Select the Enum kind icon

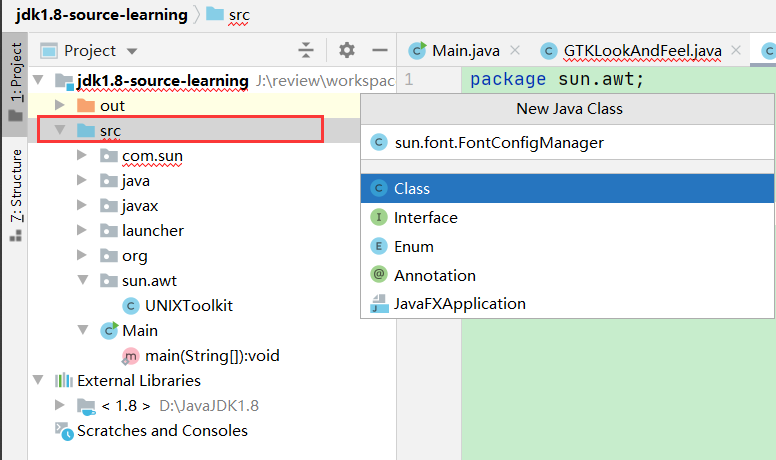pos(379,246)
